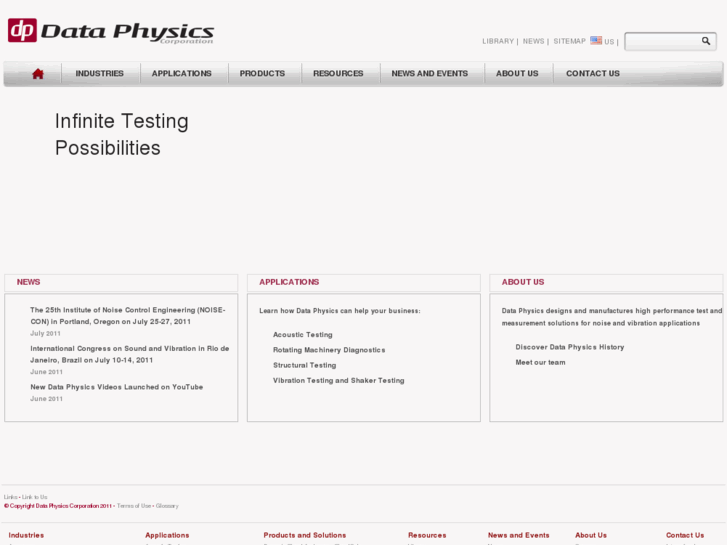Open the Applications navigation menu

coord(182,73)
